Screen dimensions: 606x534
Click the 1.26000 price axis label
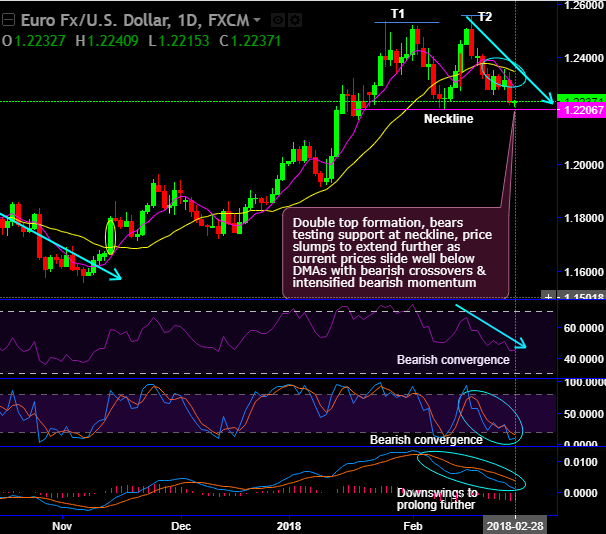pyautogui.click(x=584, y=5)
